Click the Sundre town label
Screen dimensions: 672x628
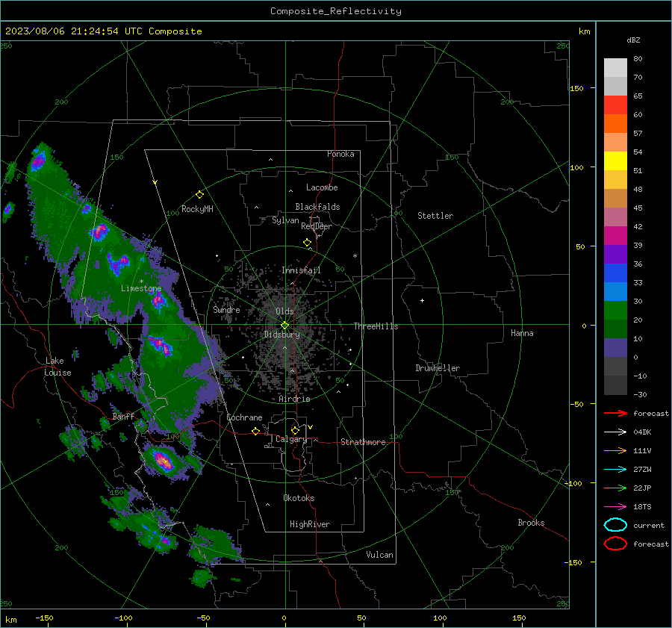226,309
